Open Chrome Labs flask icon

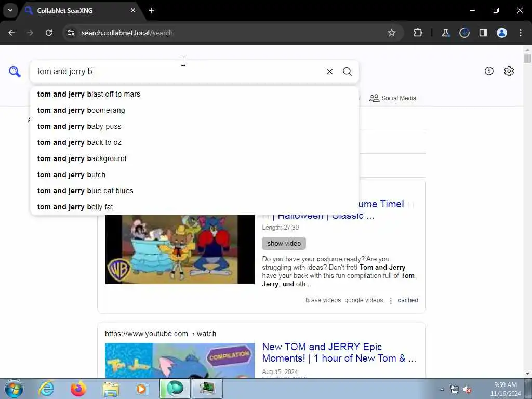click(445, 33)
